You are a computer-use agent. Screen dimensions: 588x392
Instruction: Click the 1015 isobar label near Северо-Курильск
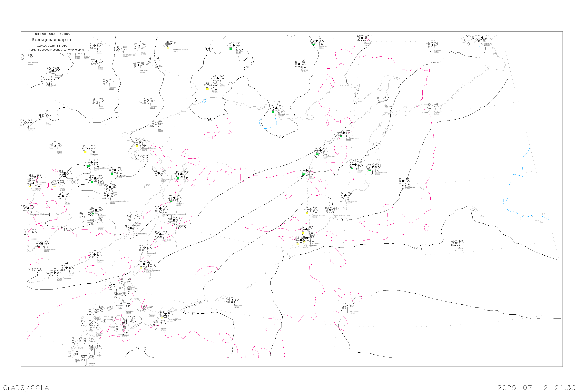tap(286, 257)
